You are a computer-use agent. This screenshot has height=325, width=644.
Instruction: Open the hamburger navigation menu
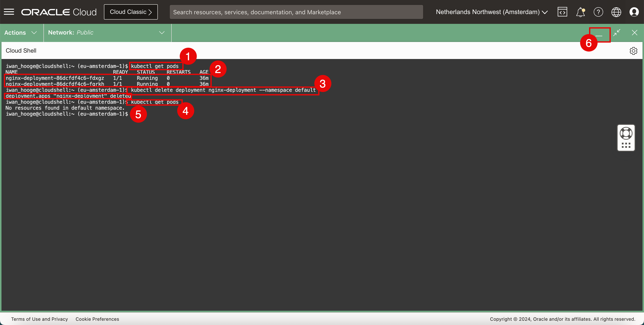click(x=9, y=12)
